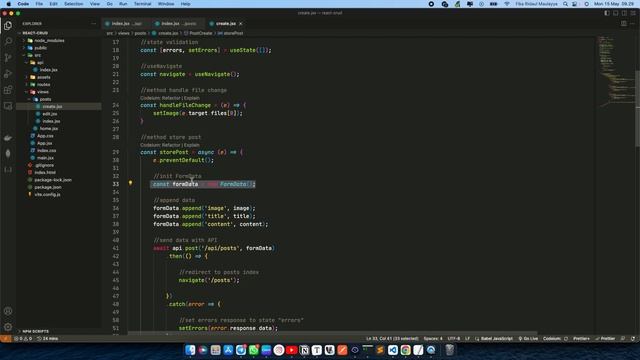Open main.jsx in the file tree
The height and width of the screenshot is (360, 640).
click(45, 158)
